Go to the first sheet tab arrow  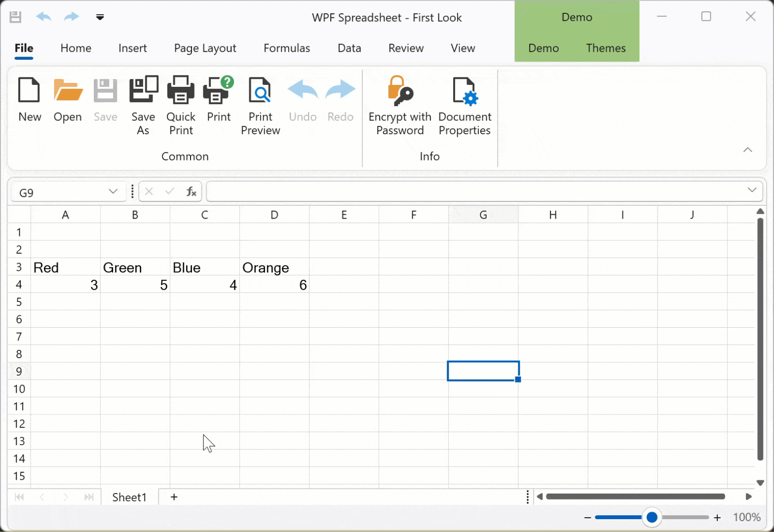(19, 497)
